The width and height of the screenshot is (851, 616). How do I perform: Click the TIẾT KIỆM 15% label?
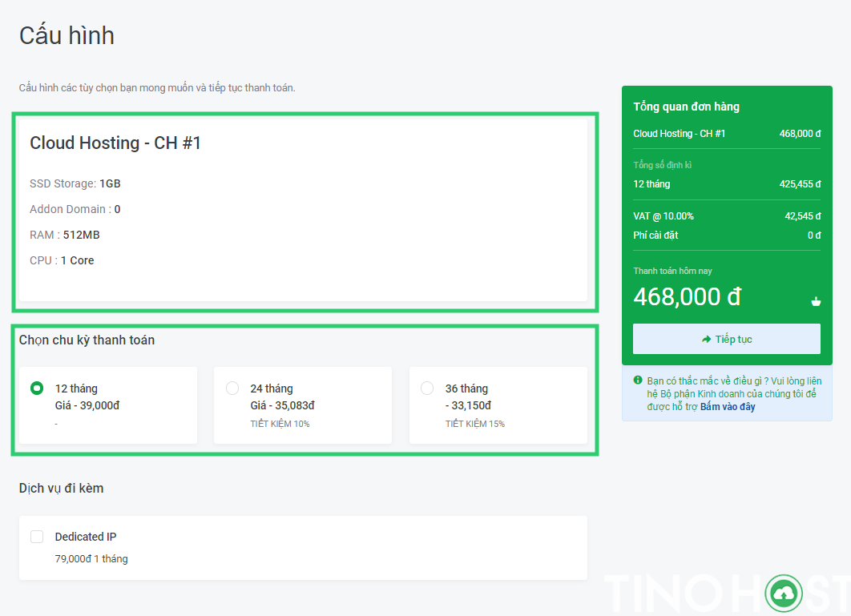pyautogui.click(x=475, y=424)
